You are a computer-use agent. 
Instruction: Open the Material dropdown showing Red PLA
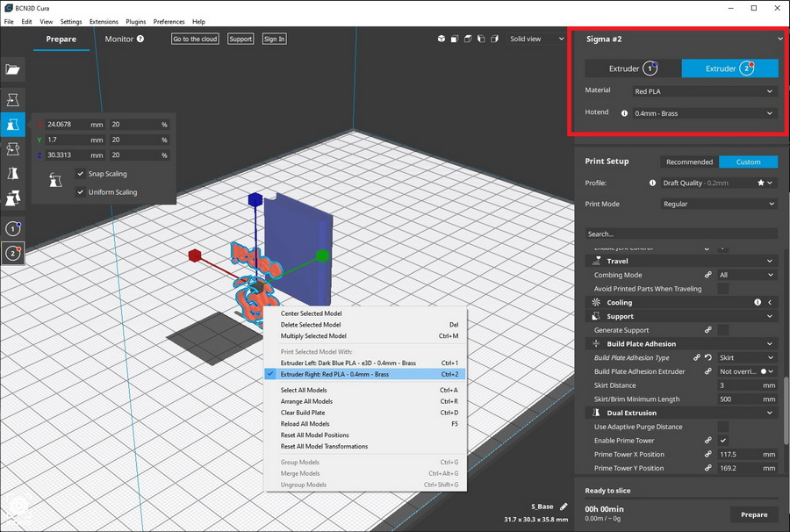704,91
